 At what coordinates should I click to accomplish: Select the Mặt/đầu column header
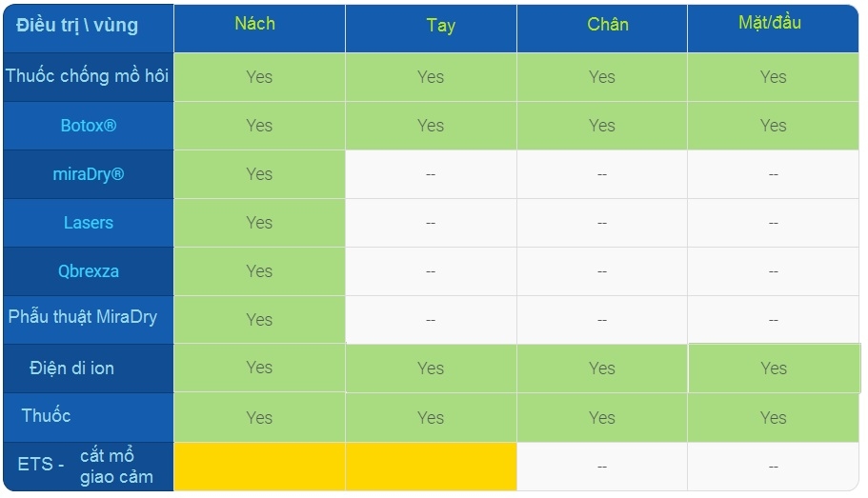click(770, 23)
